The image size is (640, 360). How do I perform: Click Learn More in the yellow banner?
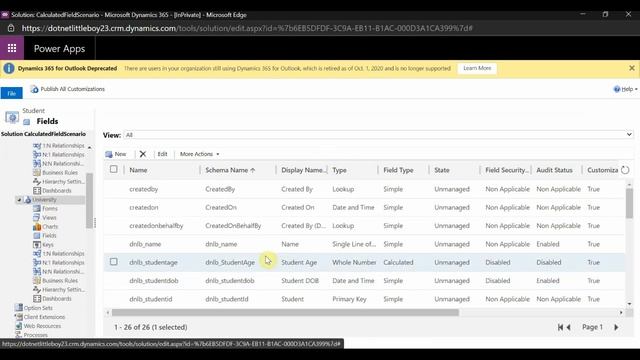point(477,68)
